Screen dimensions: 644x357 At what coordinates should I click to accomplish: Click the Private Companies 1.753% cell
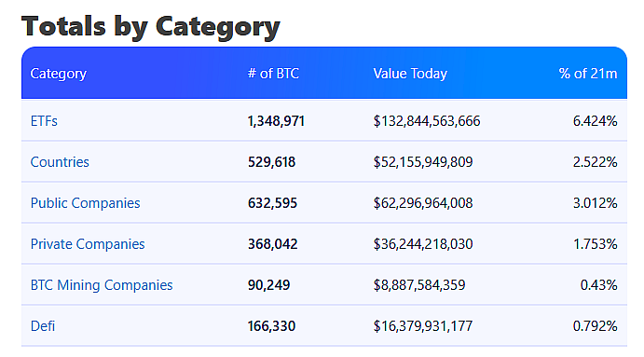tap(596, 244)
